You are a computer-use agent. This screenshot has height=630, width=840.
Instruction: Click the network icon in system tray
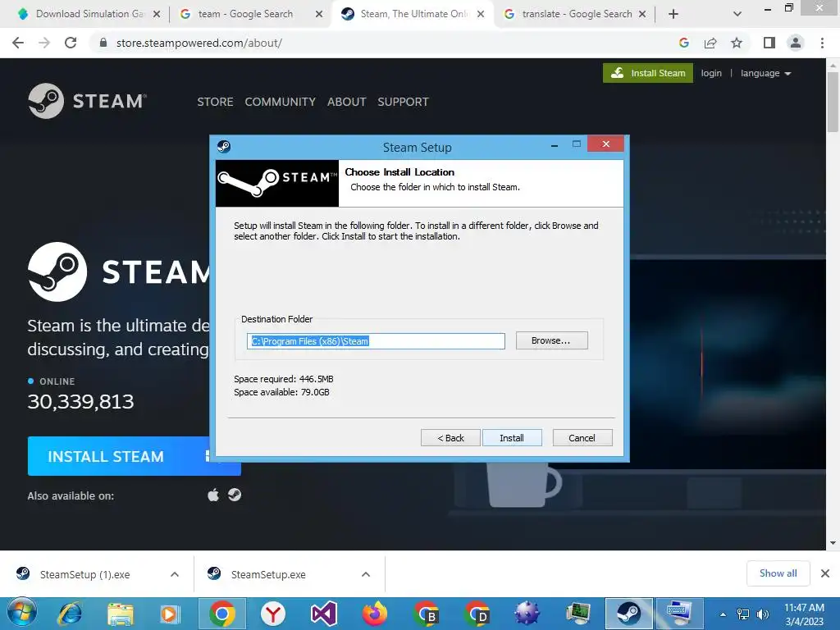[743, 614]
